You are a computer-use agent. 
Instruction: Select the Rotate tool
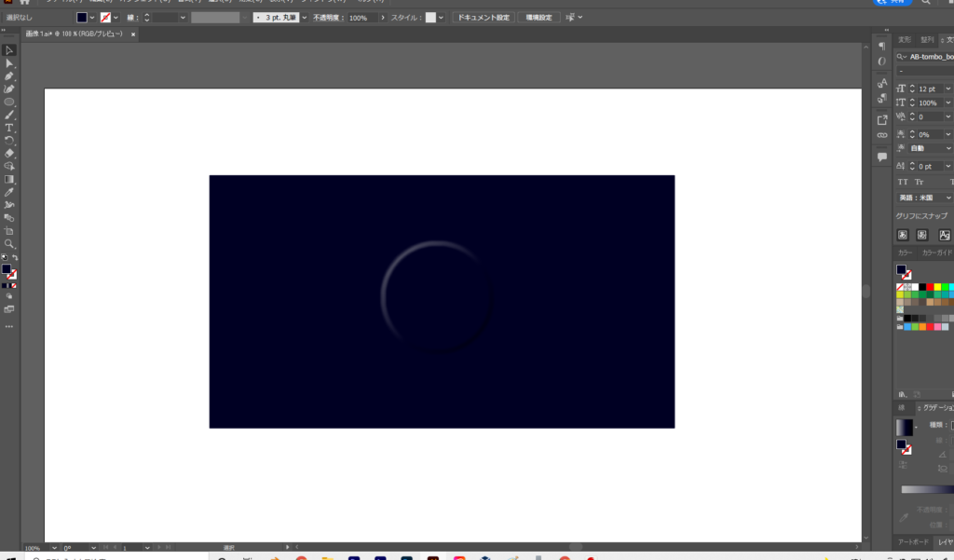click(x=9, y=140)
